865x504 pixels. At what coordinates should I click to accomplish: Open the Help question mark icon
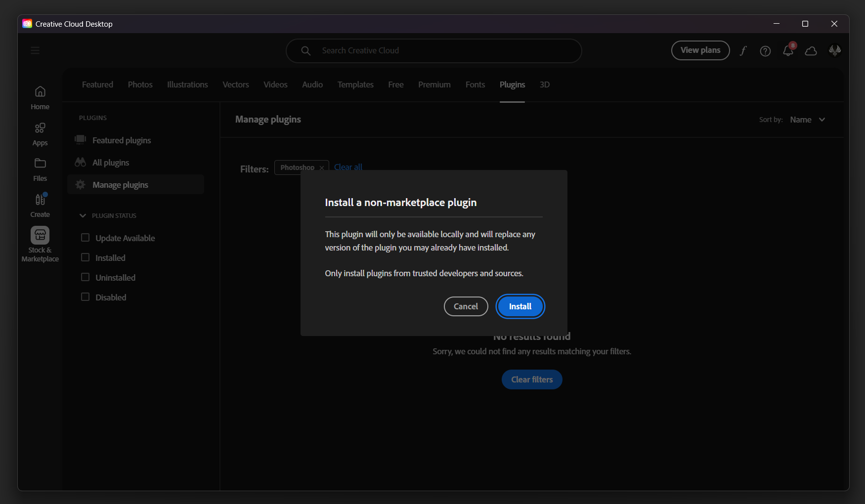(x=765, y=51)
